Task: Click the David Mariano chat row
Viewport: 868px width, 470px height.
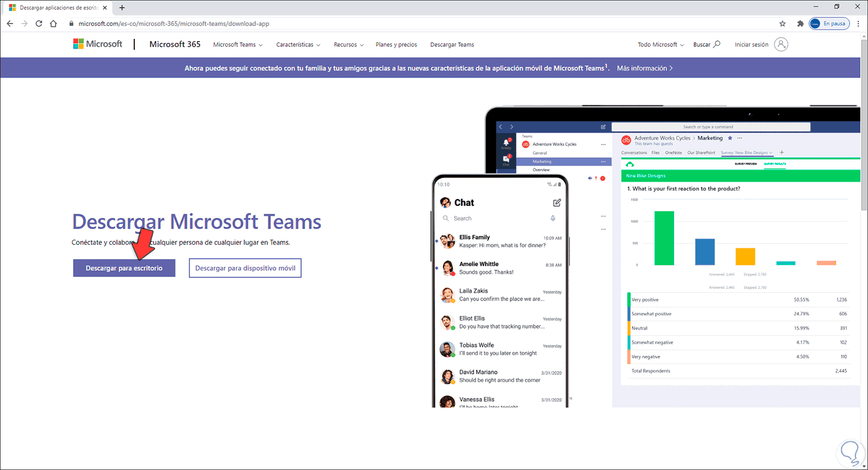Action: click(x=500, y=376)
